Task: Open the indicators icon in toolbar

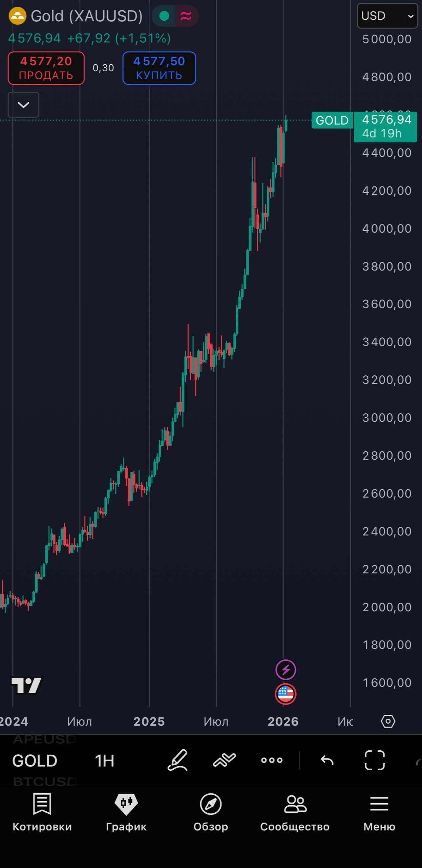Action: click(x=224, y=760)
